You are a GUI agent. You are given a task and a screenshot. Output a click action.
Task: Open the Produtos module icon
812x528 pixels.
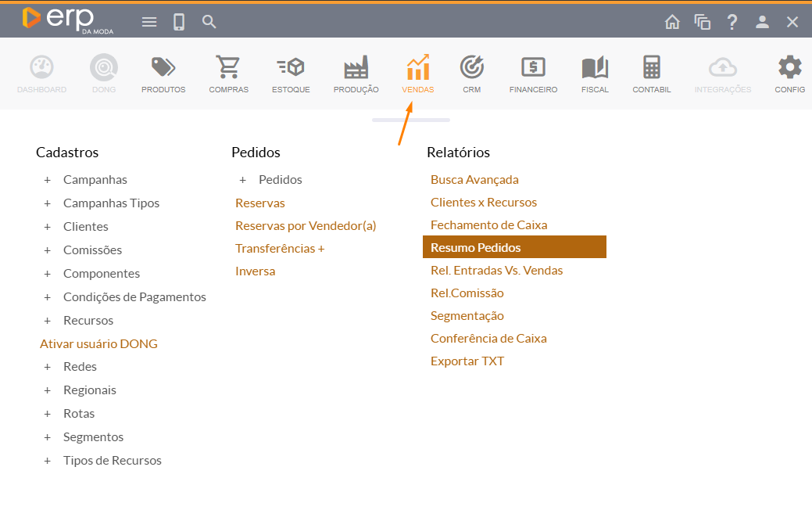tap(163, 68)
